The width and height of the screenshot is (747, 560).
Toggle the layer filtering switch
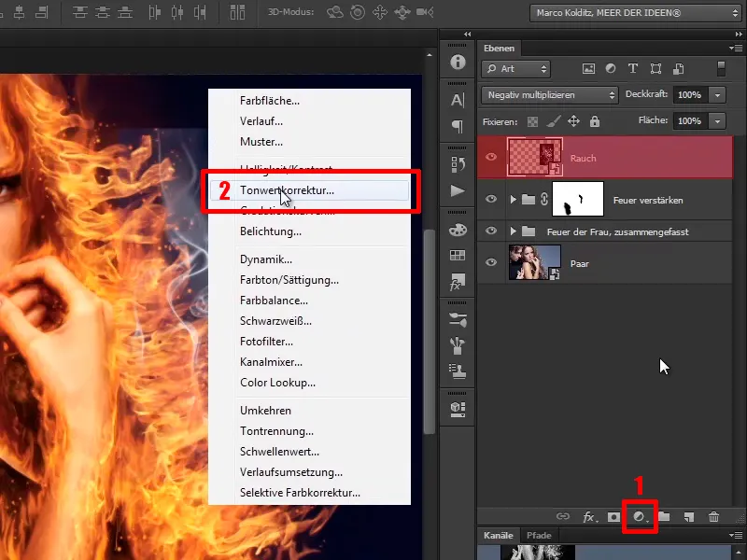click(x=721, y=68)
